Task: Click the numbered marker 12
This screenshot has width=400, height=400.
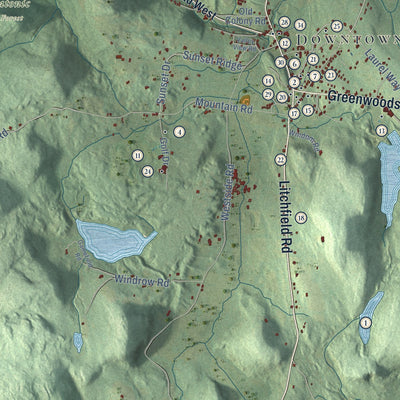Action: point(285,43)
